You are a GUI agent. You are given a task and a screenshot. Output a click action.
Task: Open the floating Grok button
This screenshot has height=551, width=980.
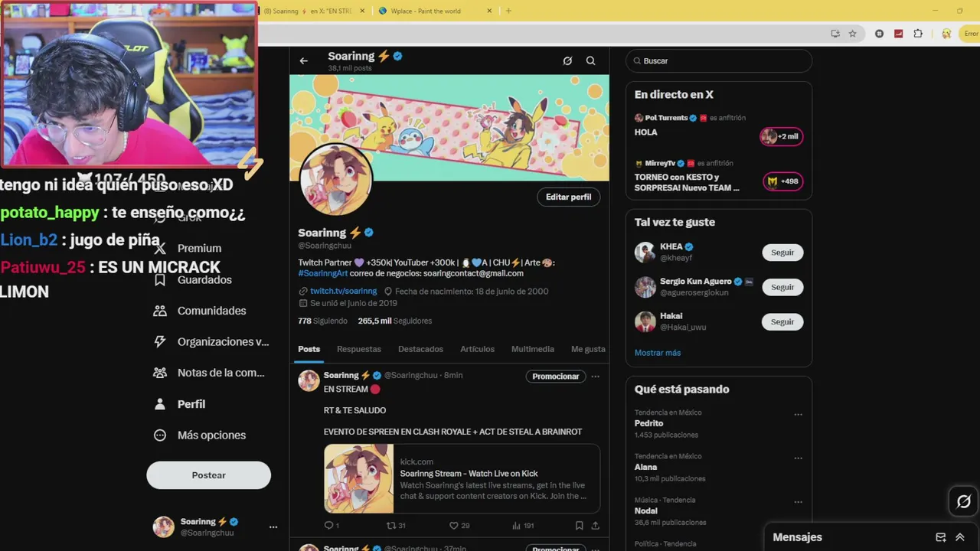click(x=964, y=501)
